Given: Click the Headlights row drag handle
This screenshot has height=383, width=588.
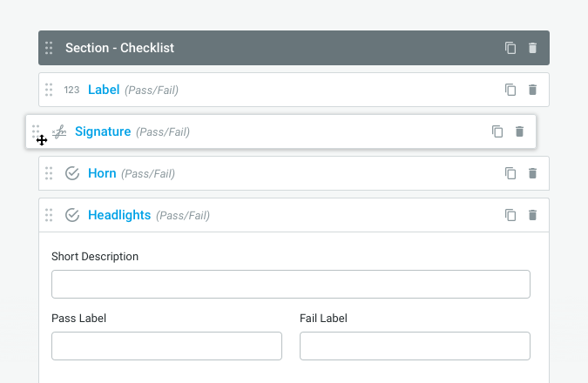Looking at the screenshot, I should click(x=49, y=215).
